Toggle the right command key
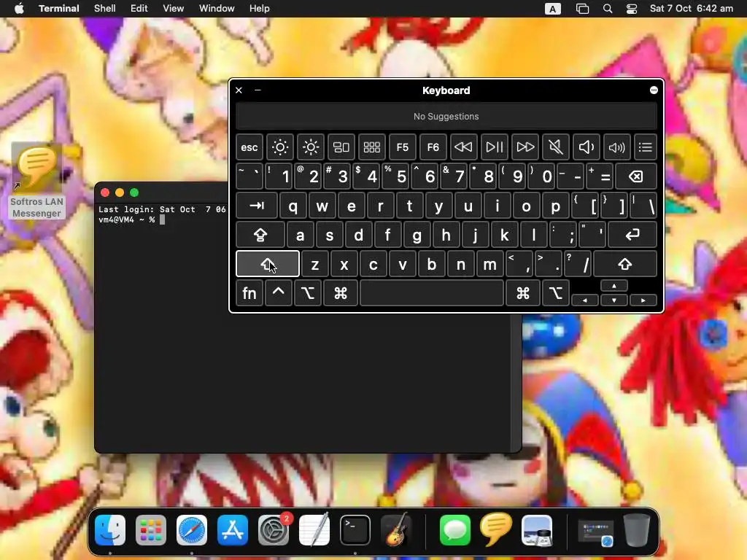747x560 pixels. [522, 293]
